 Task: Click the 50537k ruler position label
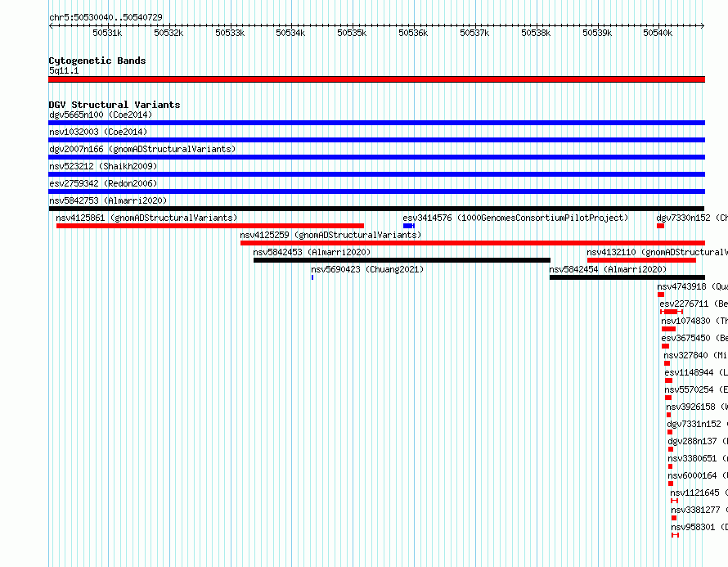pyautogui.click(x=474, y=33)
